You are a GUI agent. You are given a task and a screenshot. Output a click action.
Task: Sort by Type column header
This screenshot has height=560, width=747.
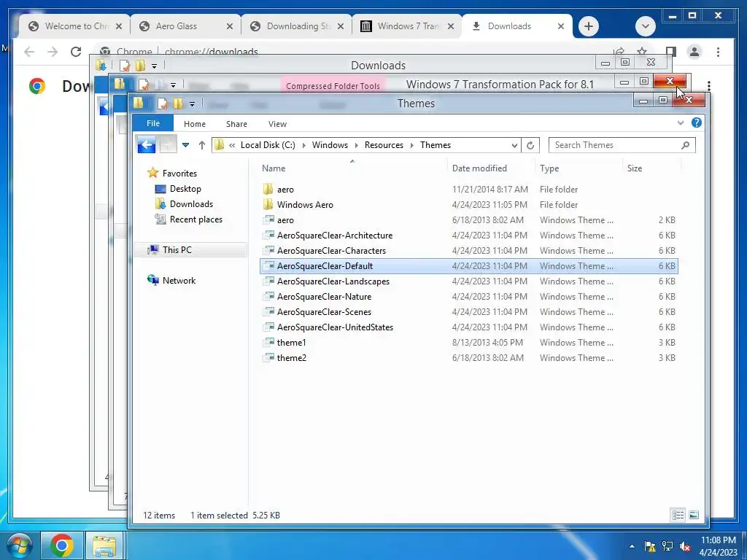549,168
